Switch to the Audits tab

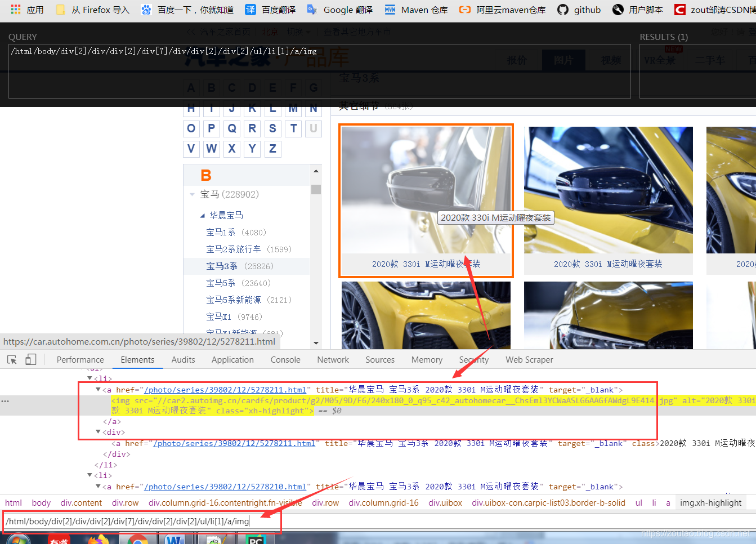tap(183, 359)
